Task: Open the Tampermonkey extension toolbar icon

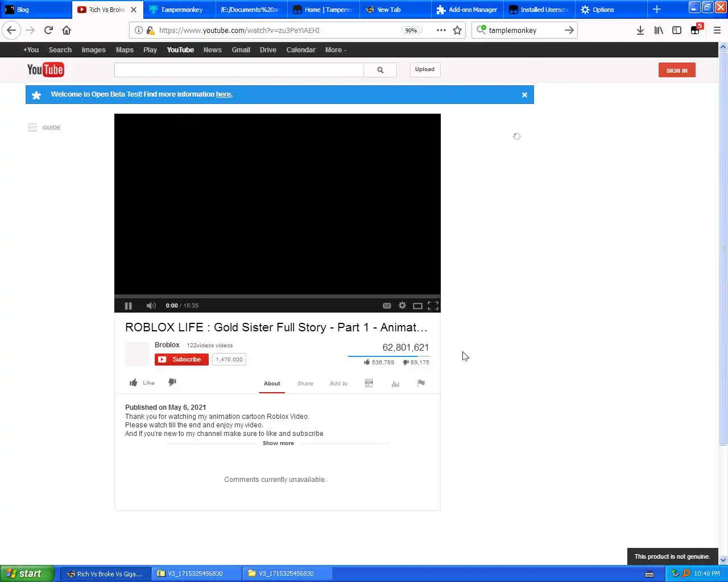Action: [696, 30]
